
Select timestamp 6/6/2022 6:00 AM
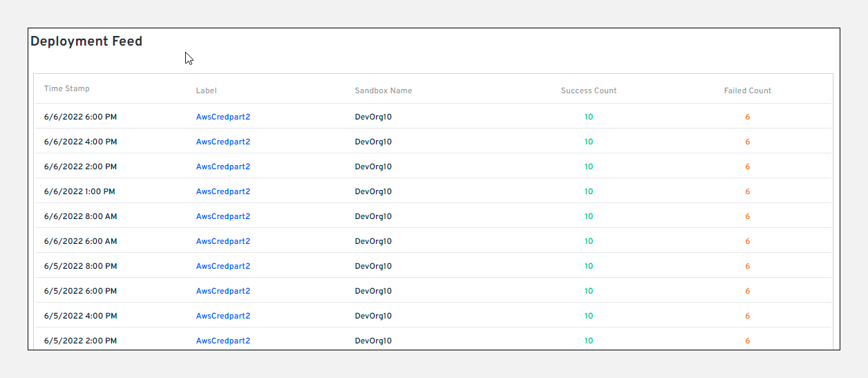81,241
